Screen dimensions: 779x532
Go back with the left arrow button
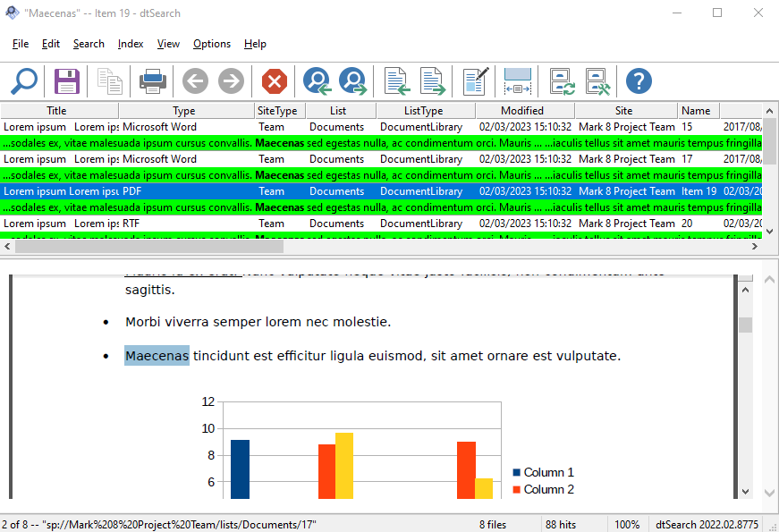pos(195,81)
